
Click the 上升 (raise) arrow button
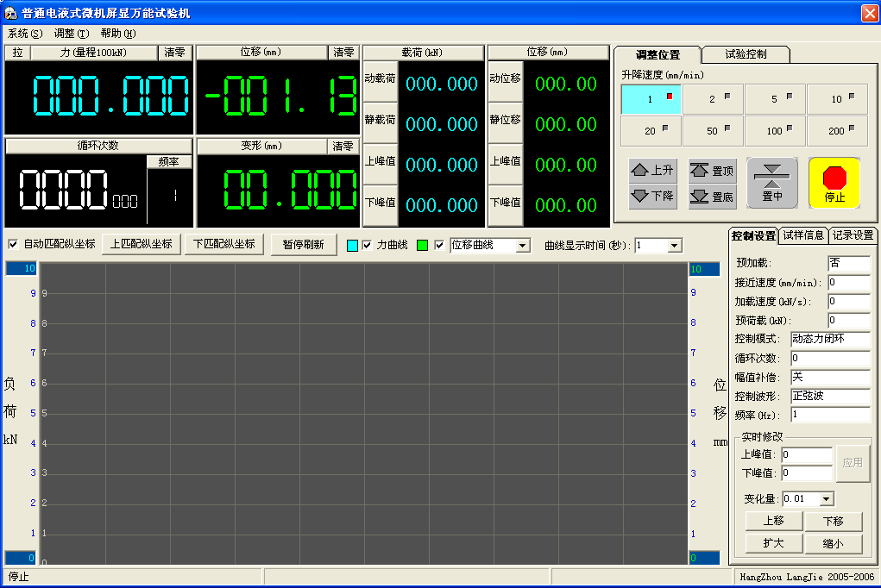(x=652, y=170)
